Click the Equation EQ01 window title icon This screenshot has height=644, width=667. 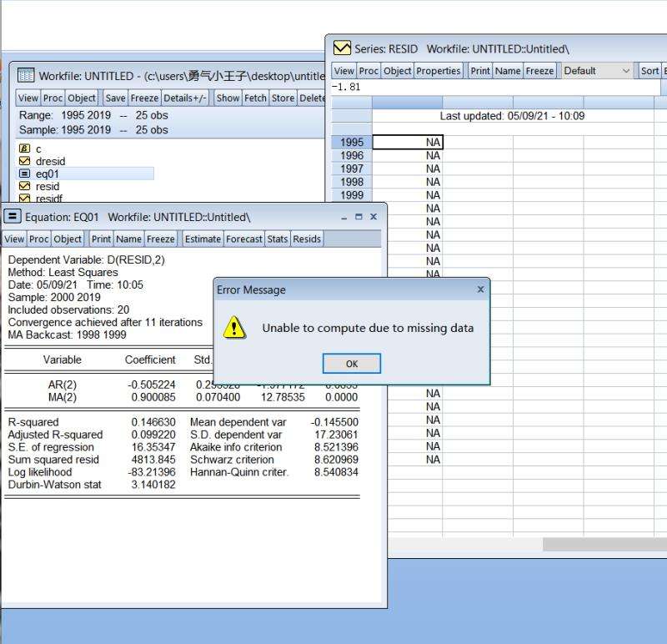tap(13, 217)
